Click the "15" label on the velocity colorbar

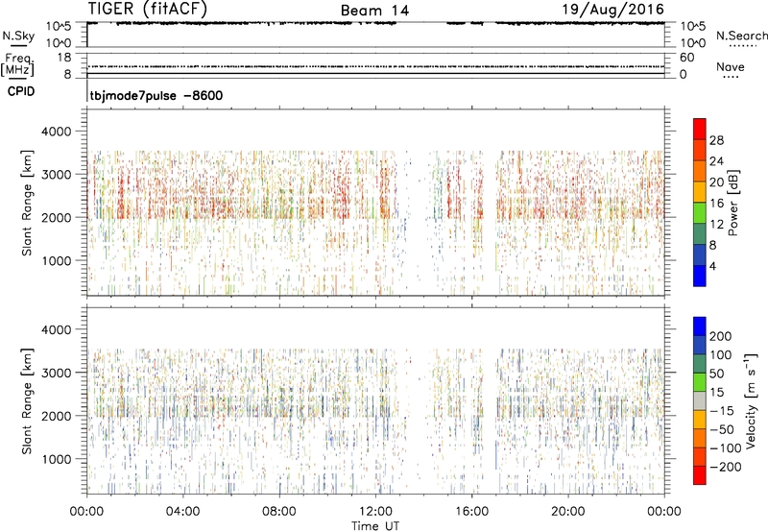point(716,393)
